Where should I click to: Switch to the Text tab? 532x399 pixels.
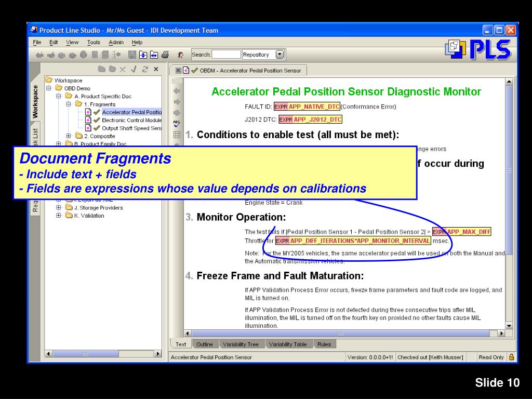[x=180, y=344]
